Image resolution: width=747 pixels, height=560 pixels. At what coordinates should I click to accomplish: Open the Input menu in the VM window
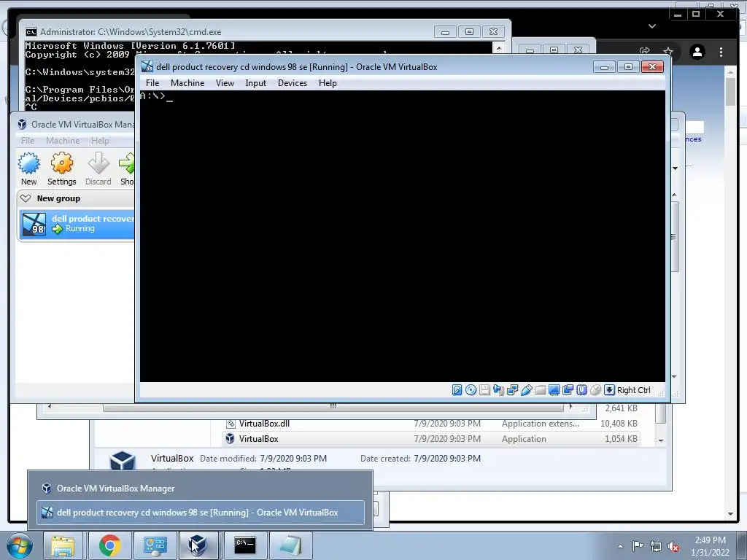256,83
